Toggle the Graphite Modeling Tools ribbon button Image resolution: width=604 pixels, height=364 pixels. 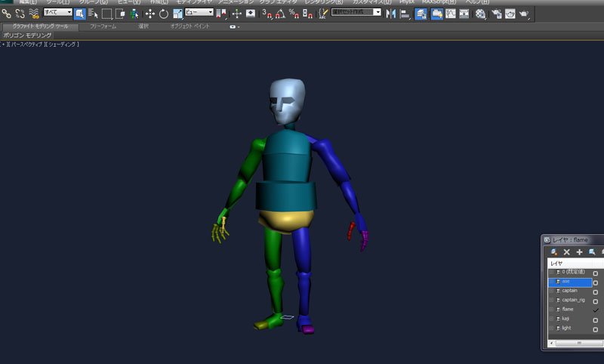[436, 14]
